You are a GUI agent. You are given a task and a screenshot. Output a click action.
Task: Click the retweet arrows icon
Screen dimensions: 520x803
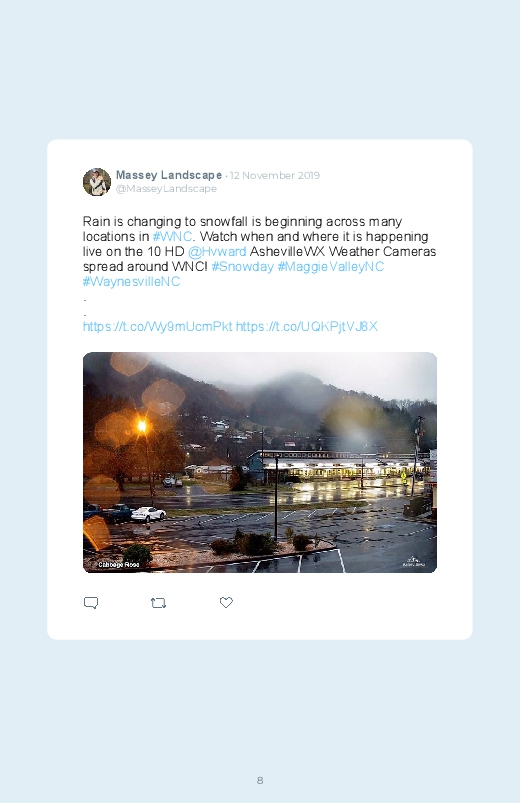click(158, 603)
